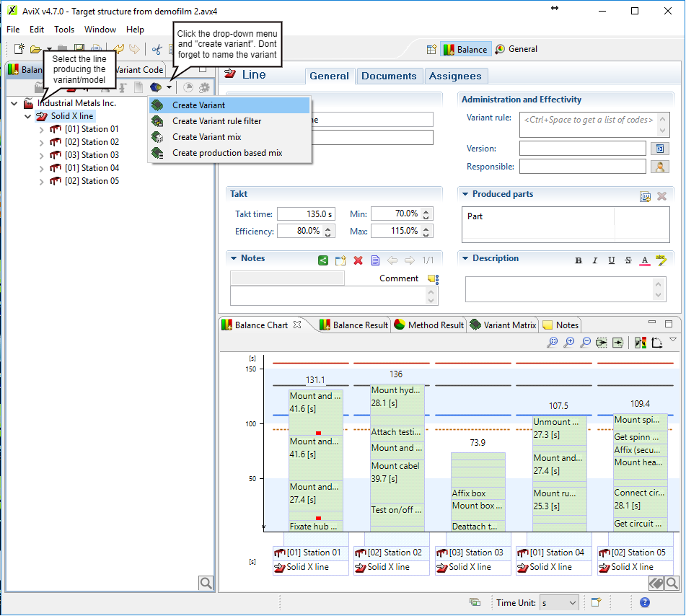Toggle underline formatting in Description

click(612, 260)
